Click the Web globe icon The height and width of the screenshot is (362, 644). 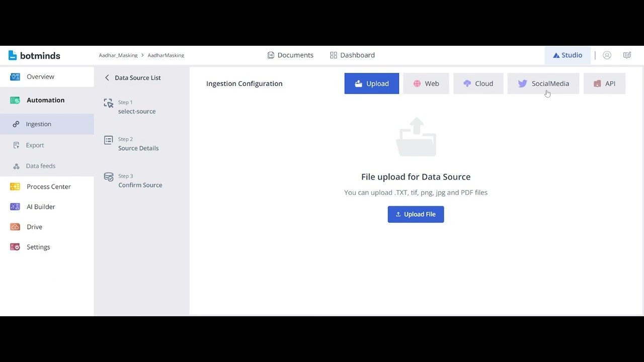(x=417, y=84)
